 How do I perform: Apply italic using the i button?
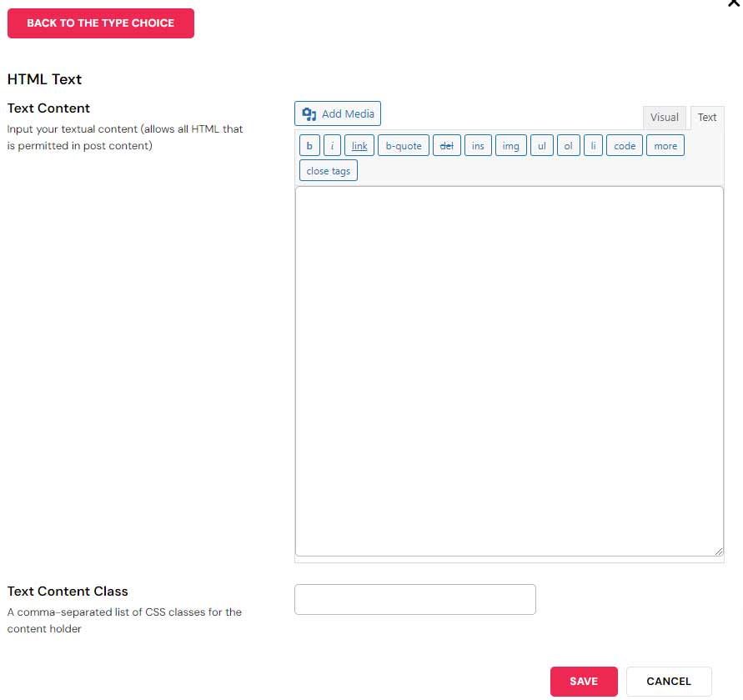332,146
